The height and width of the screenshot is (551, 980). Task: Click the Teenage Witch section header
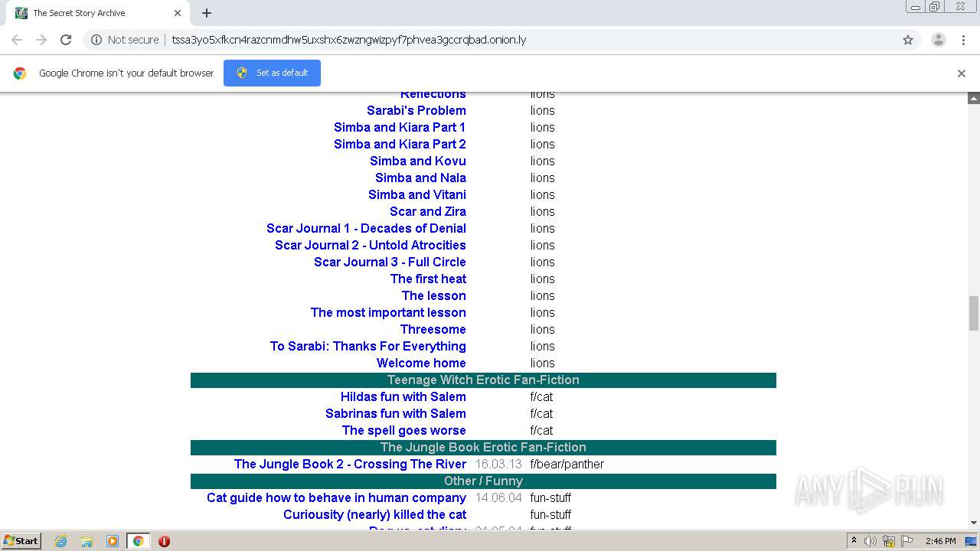pyautogui.click(x=483, y=380)
